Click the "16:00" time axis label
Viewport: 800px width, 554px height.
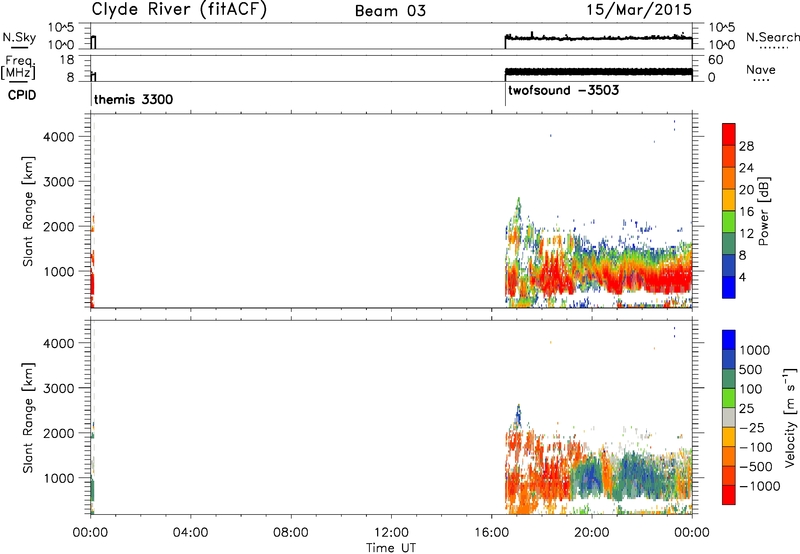tap(491, 533)
